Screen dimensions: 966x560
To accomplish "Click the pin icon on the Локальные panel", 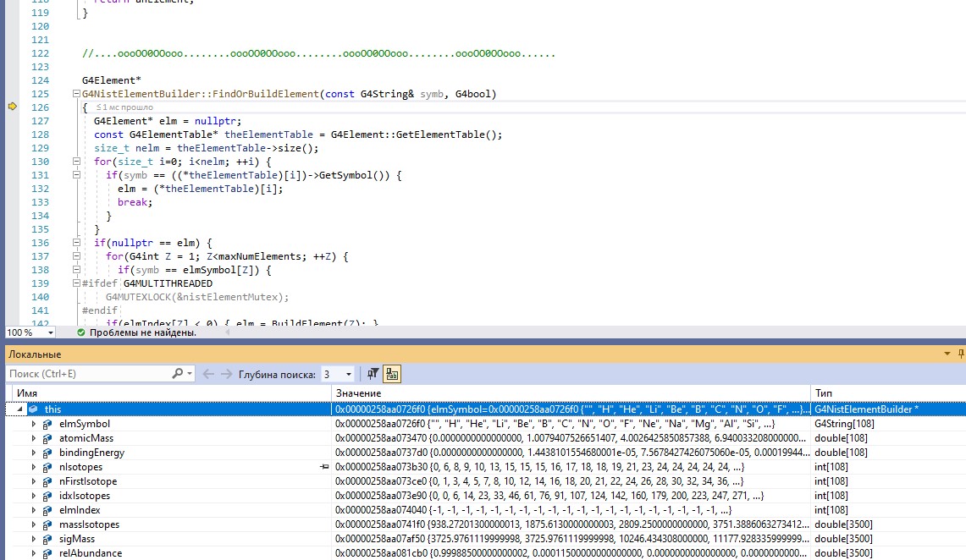I will coord(959,354).
